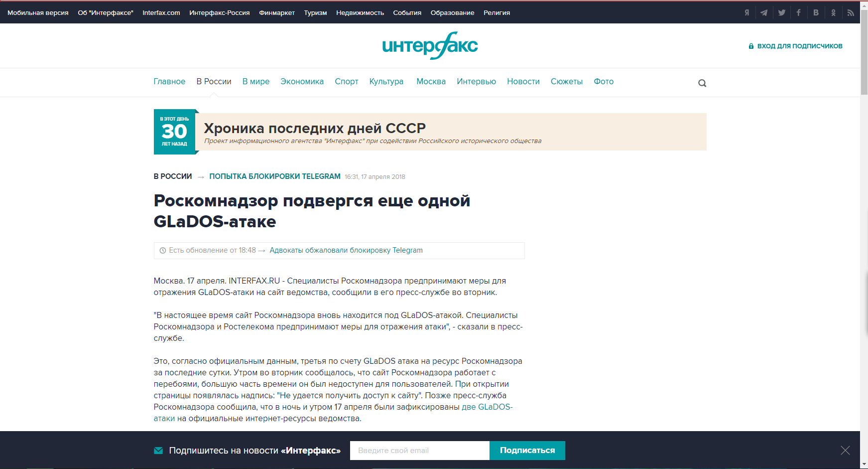Open Адвокаты обжаловали блокировку Telegram update
The height and width of the screenshot is (469, 868).
pos(346,250)
